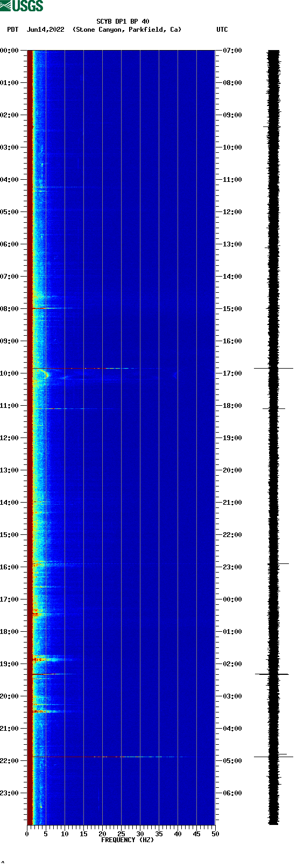The image size is (297, 868).
Task: Click PDT time label 20:00 on left axis
Action: (10, 696)
